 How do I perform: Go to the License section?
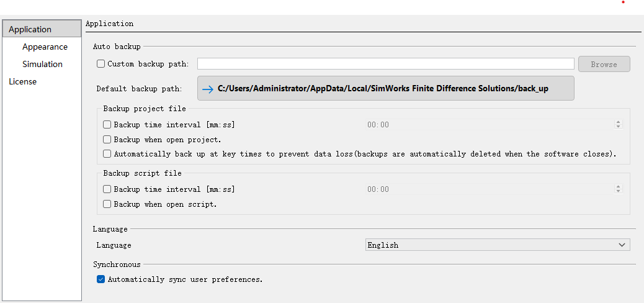(x=22, y=81)
